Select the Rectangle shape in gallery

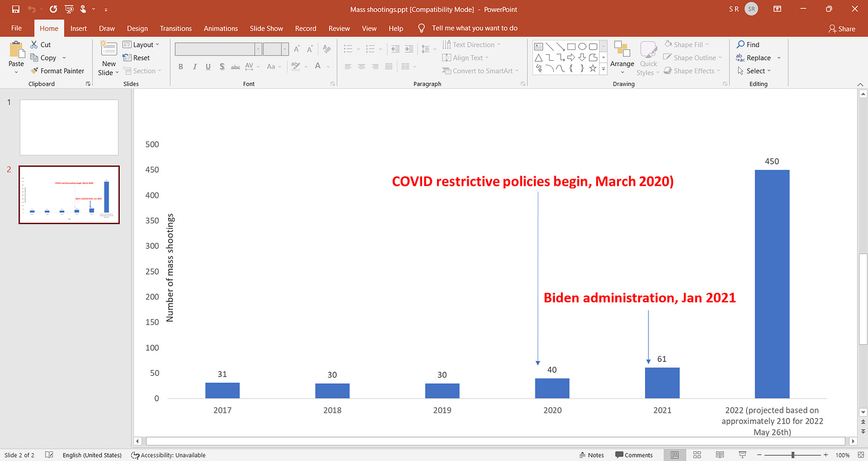[x=571, y=46]
